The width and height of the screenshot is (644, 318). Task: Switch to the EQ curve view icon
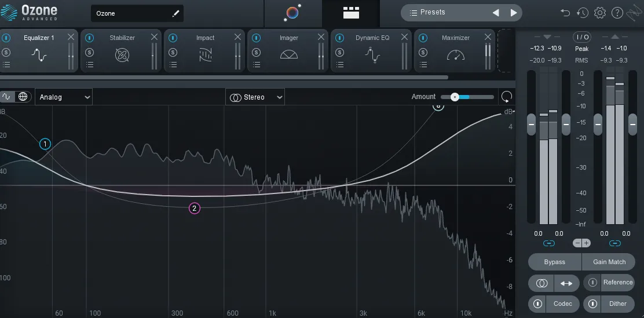pyautogui.click(x=7, y=97)
